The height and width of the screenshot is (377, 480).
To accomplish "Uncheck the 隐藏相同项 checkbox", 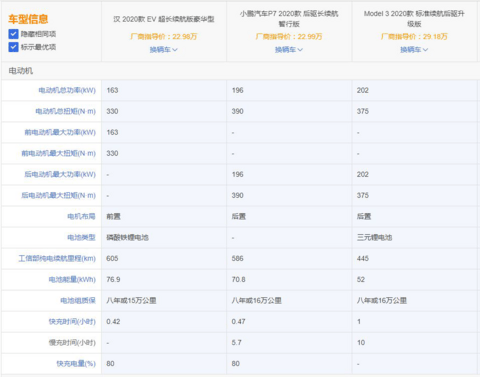I will [13, 34].
